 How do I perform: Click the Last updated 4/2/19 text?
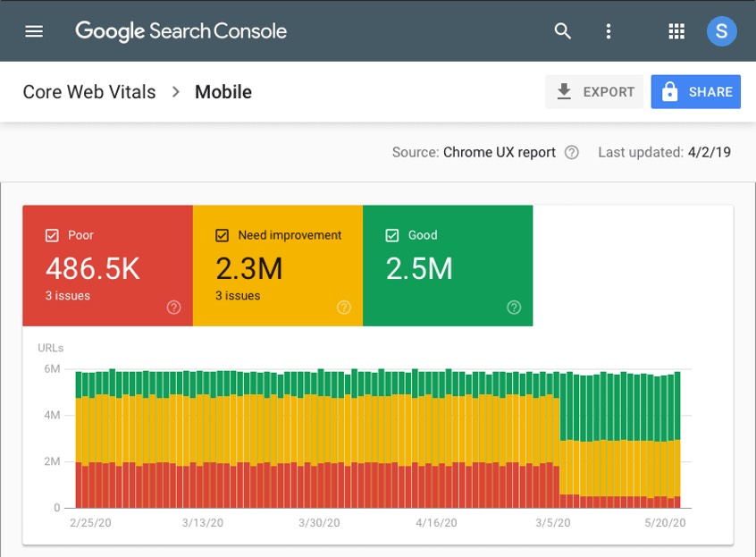click(664, 152)
